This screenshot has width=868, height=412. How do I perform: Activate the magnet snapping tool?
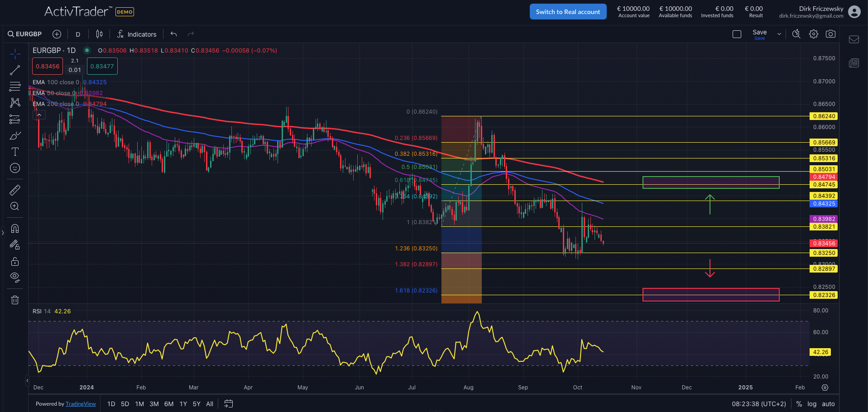pyautogui.click(x=15, y=229)
